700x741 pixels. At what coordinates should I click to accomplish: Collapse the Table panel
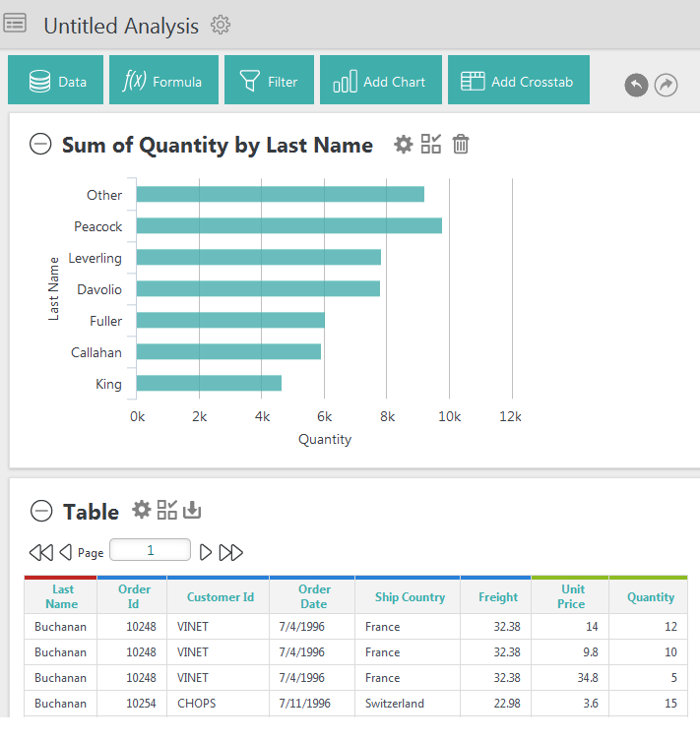click(41, 511)
